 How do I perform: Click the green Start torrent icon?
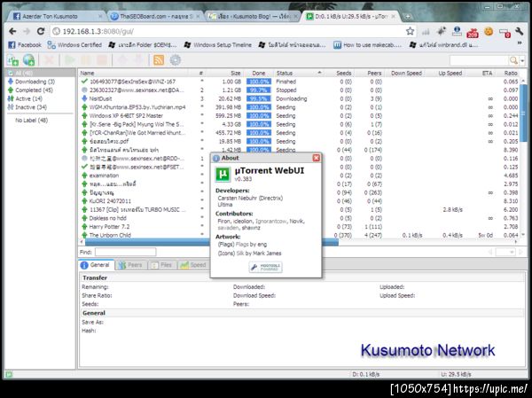click(70, 60)
